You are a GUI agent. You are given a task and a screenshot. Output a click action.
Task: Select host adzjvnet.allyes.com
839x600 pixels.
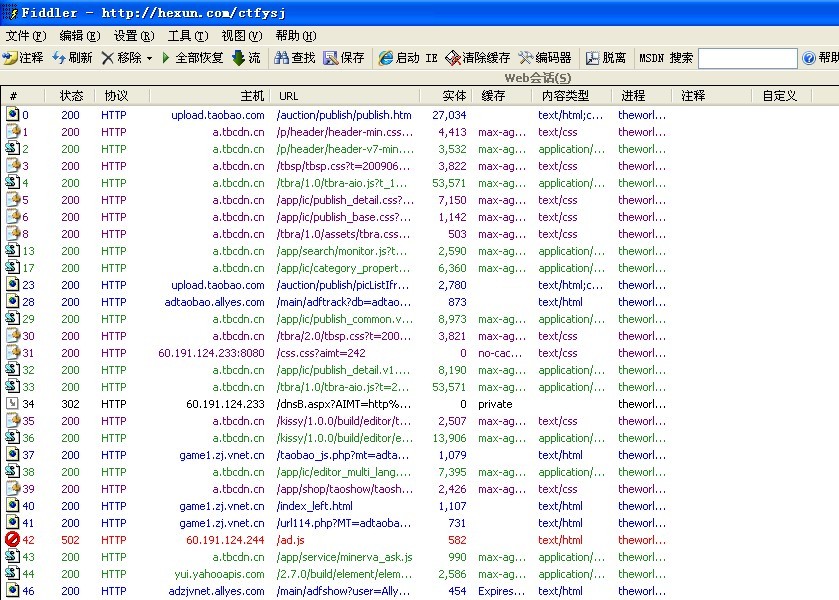[x=217, y=591]
